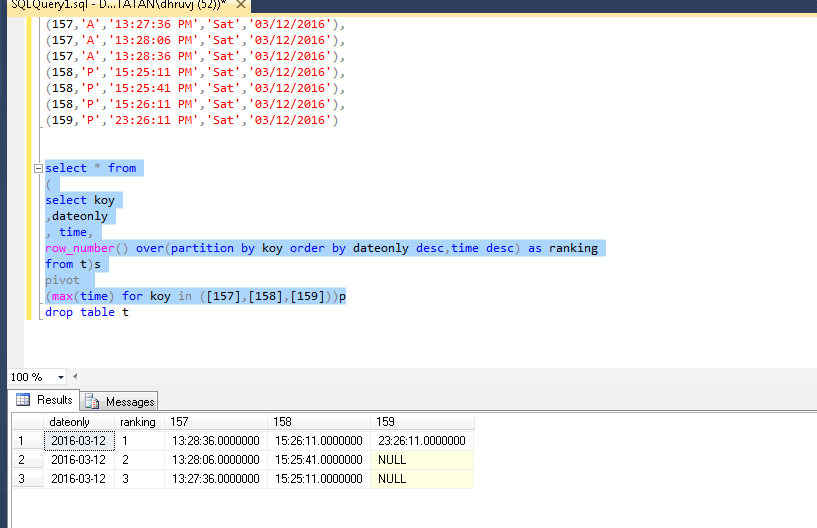Click the row (159,'P','23:26:11 PM' line
Viewport: 817px width, 528px height.
point(192,120)
